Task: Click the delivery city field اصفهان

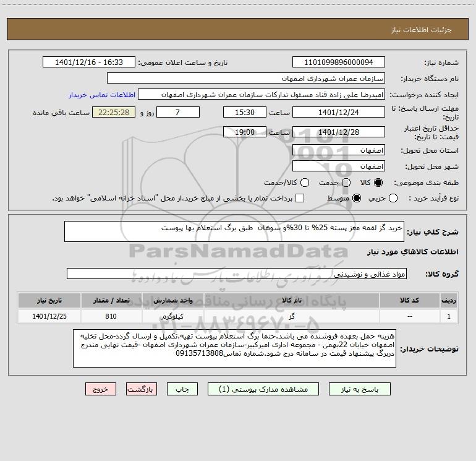Action: pos(339,166)
